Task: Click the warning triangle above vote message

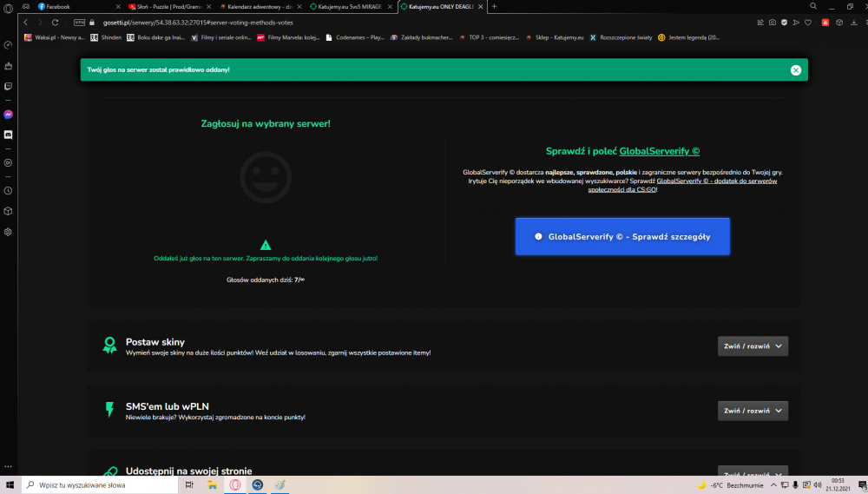Action: click(x=266, y=245)
